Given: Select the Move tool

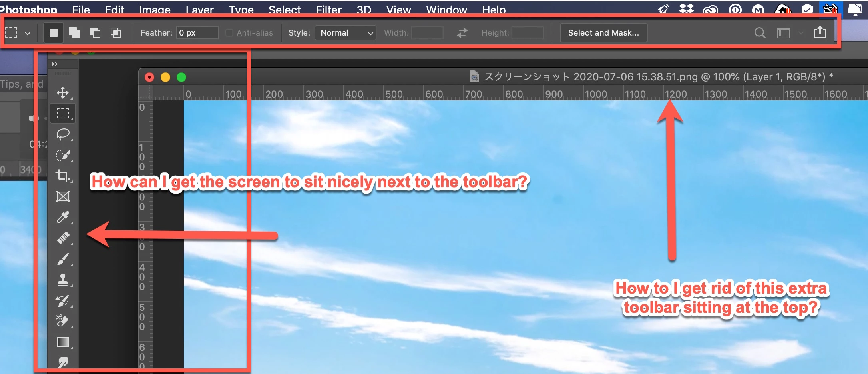Looking at the screenshot, I should click(x=63, y=93).
